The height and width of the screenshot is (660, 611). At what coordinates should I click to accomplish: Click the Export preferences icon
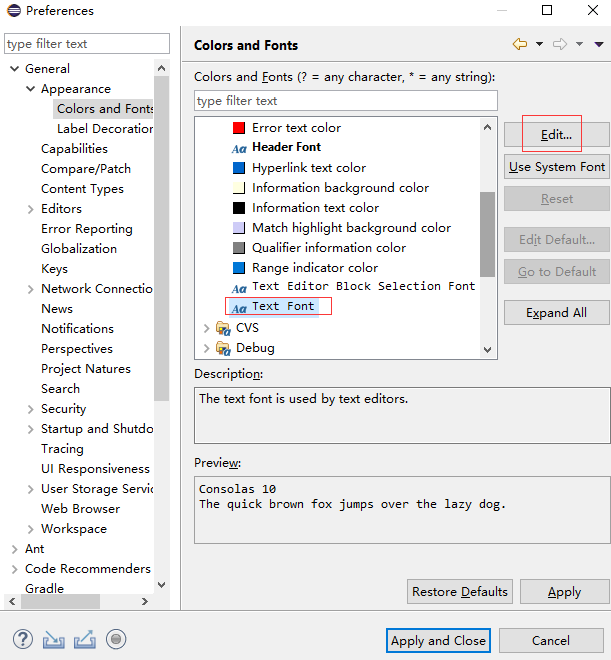85,640
